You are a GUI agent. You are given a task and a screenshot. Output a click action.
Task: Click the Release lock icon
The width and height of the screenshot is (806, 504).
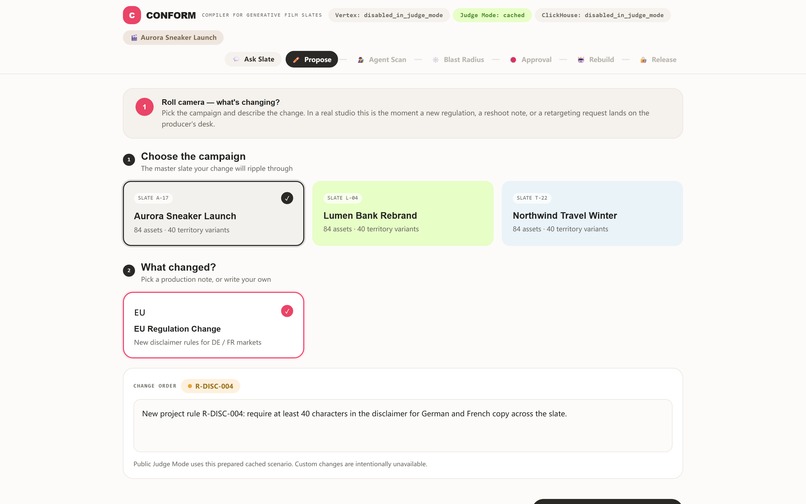click(643, 60)
